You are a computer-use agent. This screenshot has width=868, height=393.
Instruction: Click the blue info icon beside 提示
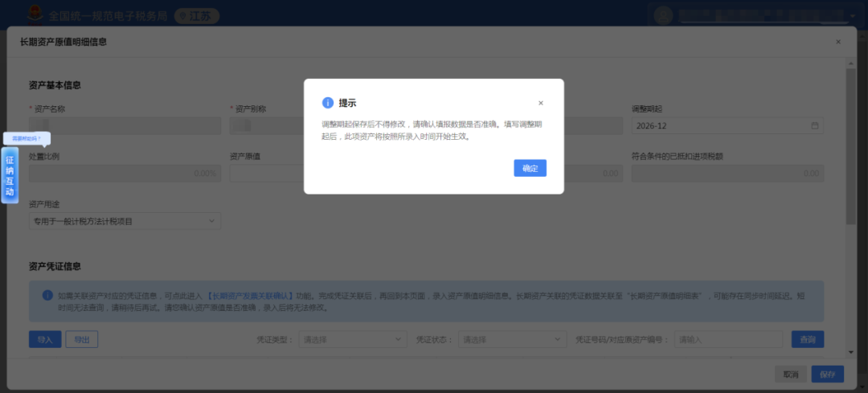328,103
